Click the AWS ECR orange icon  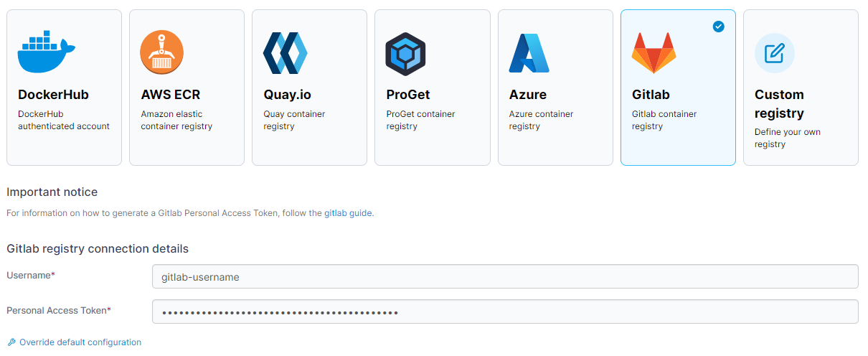click(161, 52)
